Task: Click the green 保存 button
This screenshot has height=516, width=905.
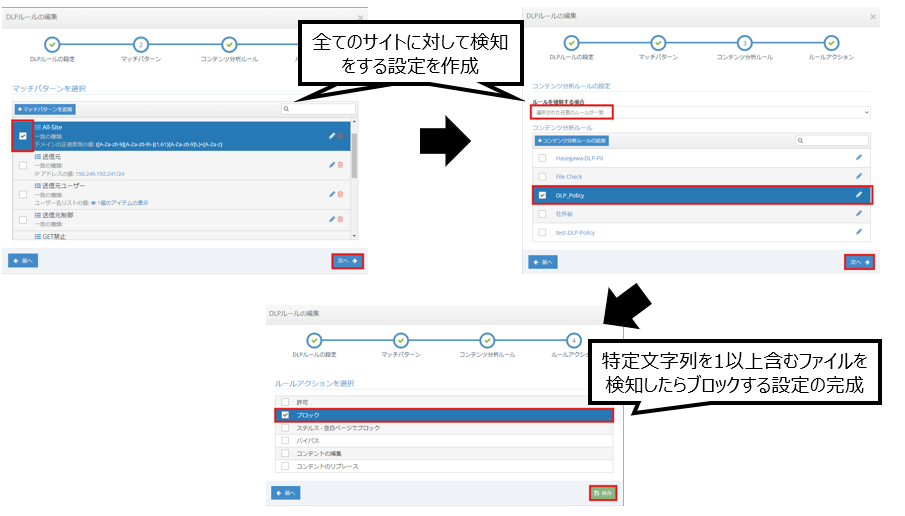Action: pyautogui.click(x=603, y=493)
